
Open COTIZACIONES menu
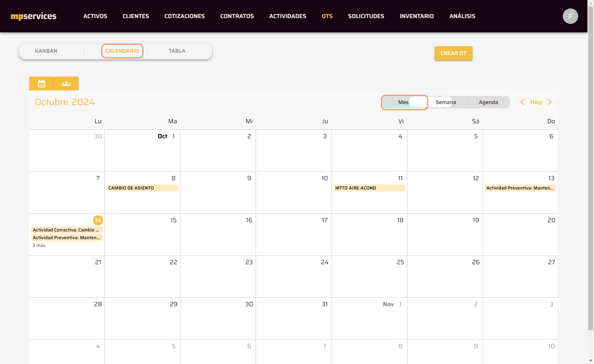(x=185, y=16)
